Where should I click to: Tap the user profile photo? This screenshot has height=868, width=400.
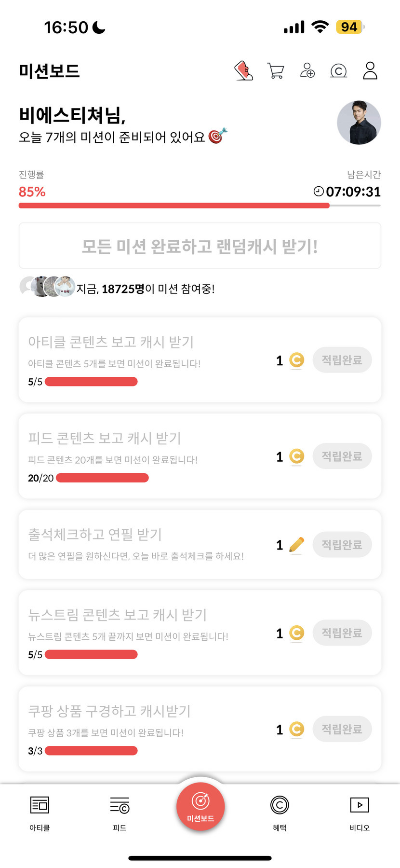[359, 123]
